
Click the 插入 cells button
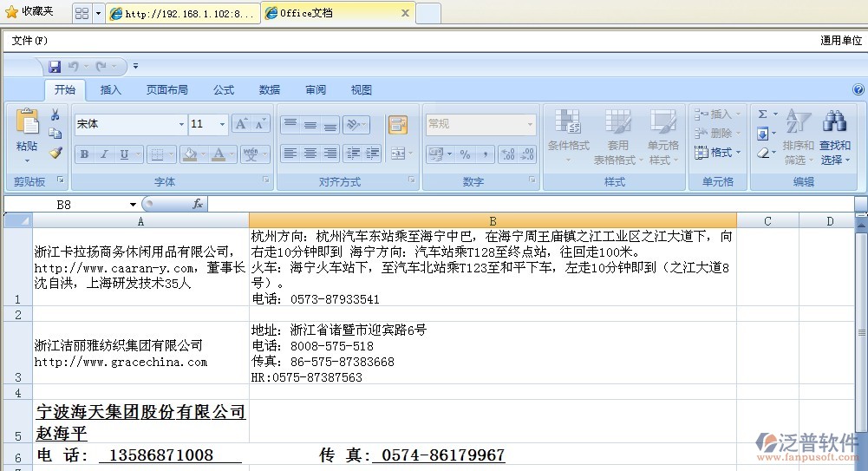[717, 114]
